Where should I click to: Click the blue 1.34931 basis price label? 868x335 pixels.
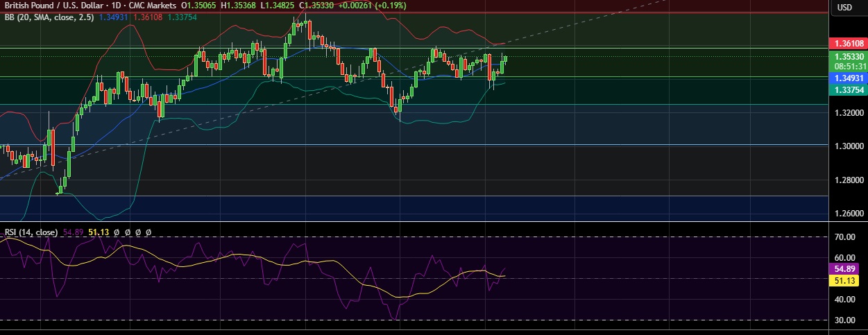click(x=849, y=78)
